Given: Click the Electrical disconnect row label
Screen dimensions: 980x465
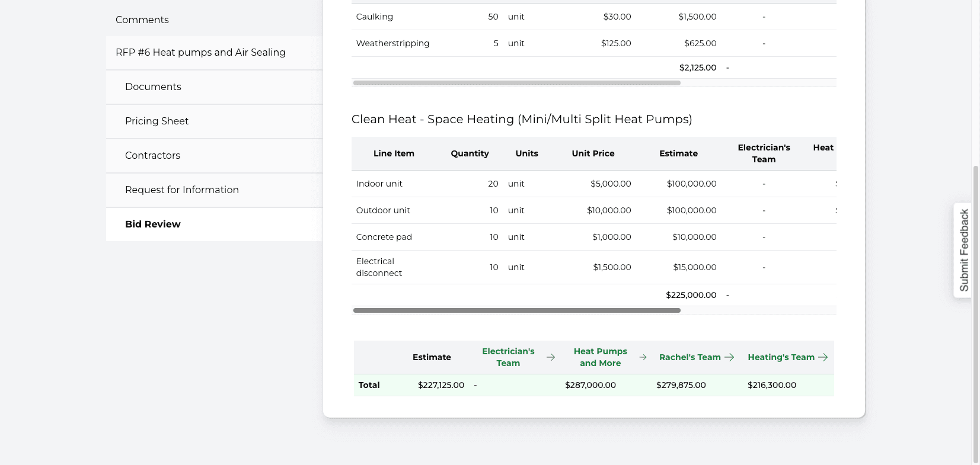Looking at the screenshot, I should (x=379, y=267).
